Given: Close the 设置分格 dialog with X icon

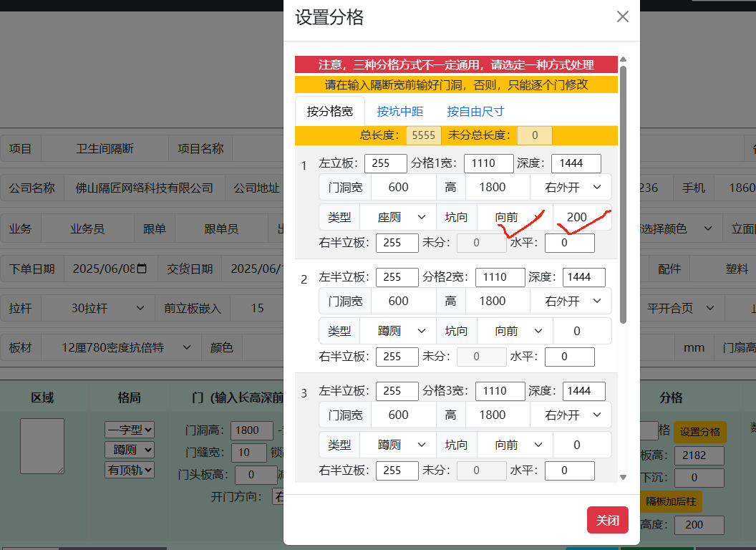Looking at the screenshot, I should click(x=622, y=17).
